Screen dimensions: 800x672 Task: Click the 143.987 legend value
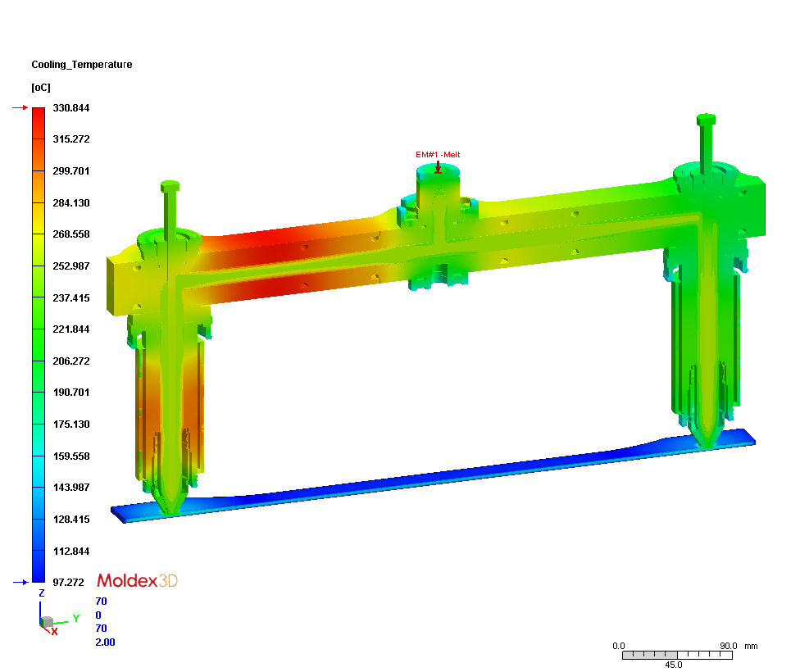coord(71,488)
